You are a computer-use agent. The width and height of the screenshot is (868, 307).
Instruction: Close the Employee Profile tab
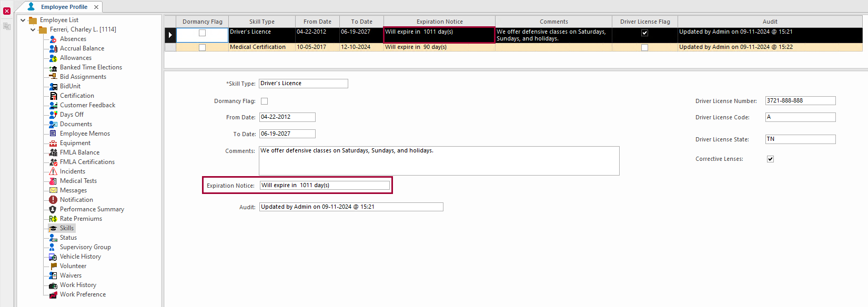click(96, 7)
